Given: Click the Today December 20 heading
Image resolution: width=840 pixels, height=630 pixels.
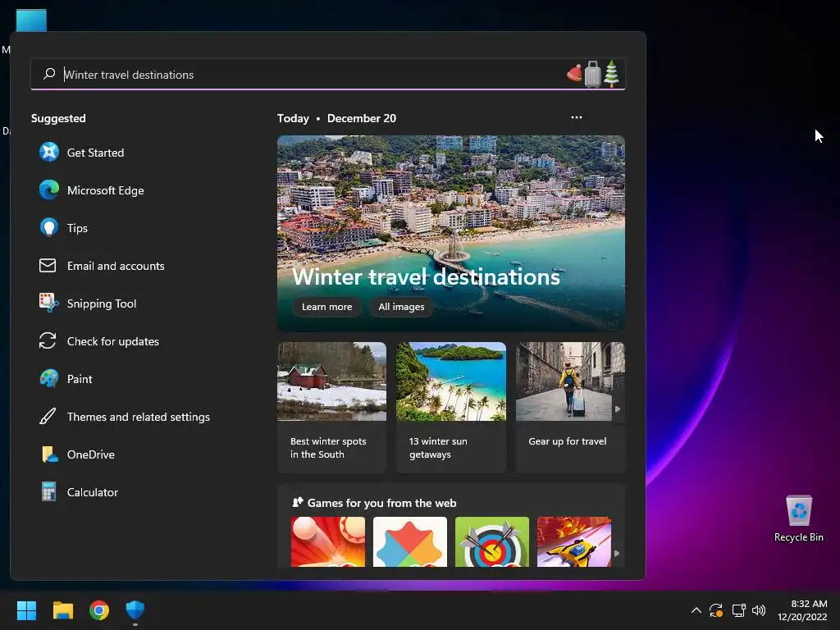Looking at the screenshot, I should pyautogui.click(x=336, y=118).
